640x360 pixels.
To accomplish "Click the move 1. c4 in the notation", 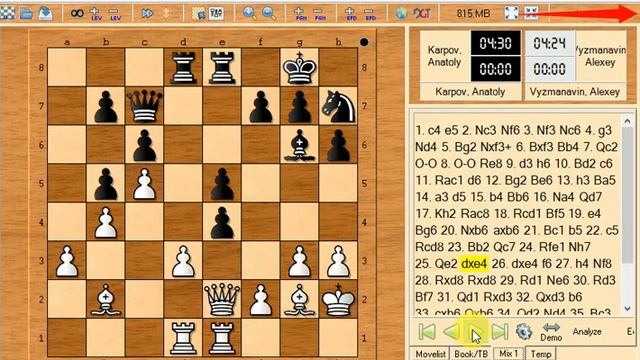I will coord(427,131).
